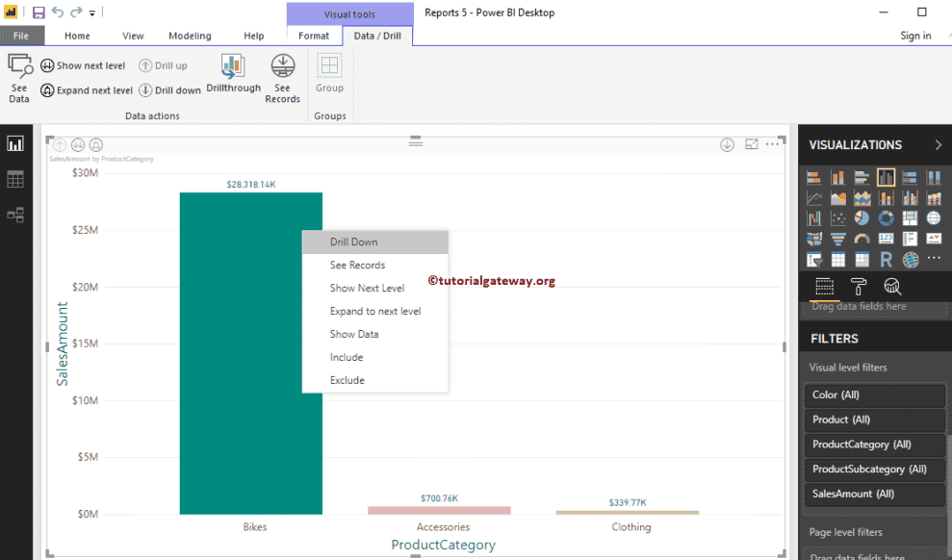Switch to the Modeling ribbon tab
952x560 pixels.
190,36
